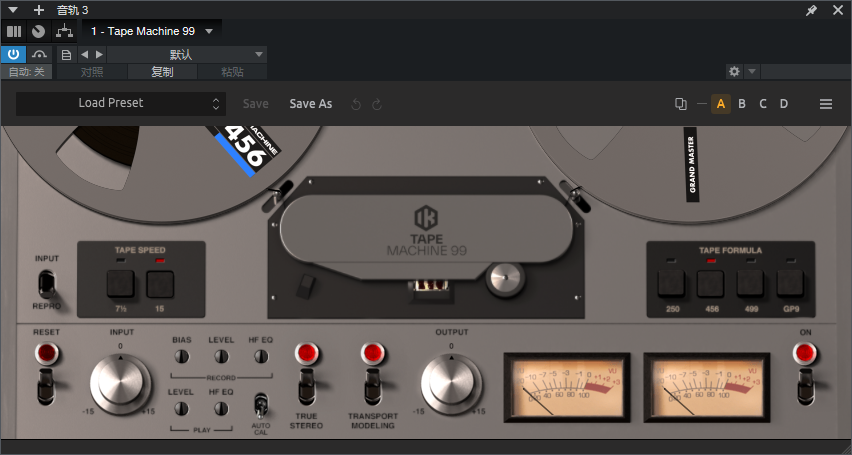Open the gear settings icon
The image size is (852, 455).
pyautogui.click(x=734, y=72)
